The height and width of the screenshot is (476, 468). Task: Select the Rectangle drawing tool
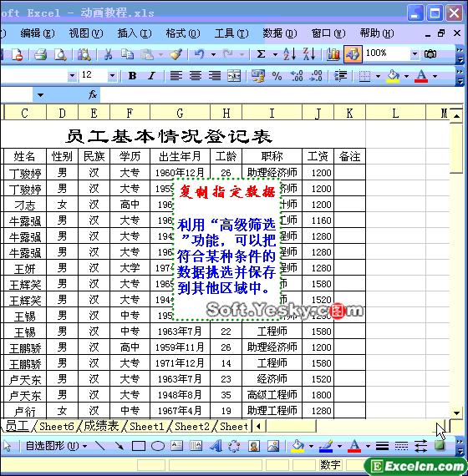(138, 446)
